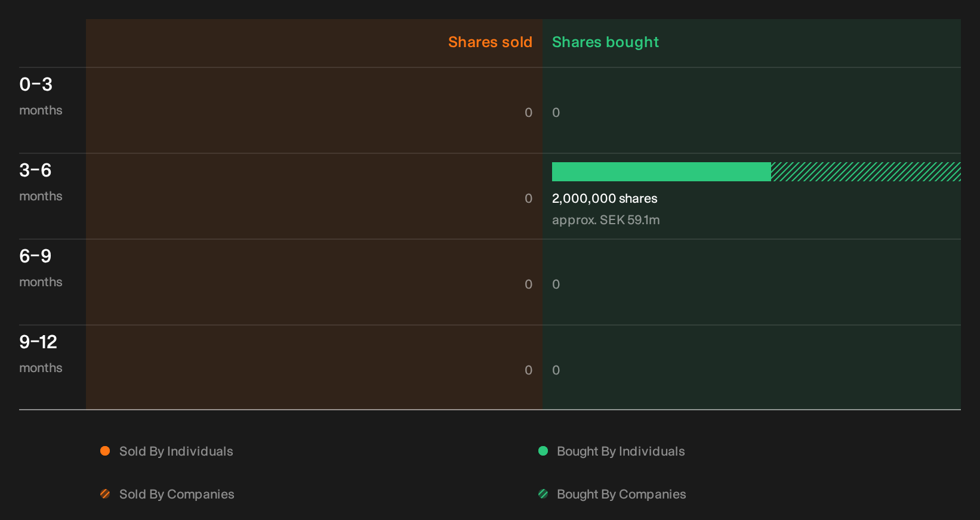Viewport: 980px width, 520px height.
Task: Select the "Bought By Companies" legend label
Action: pos(621,494)
